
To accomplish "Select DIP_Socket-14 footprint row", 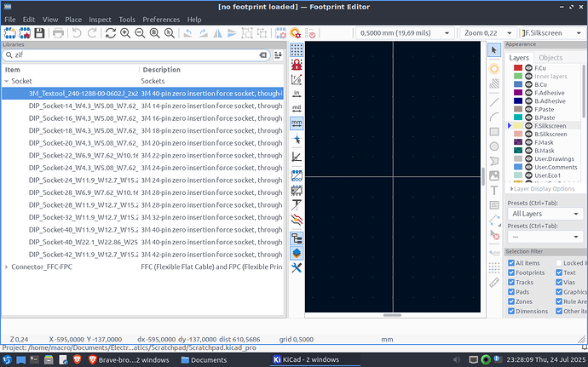I will [x=142, y=106].
